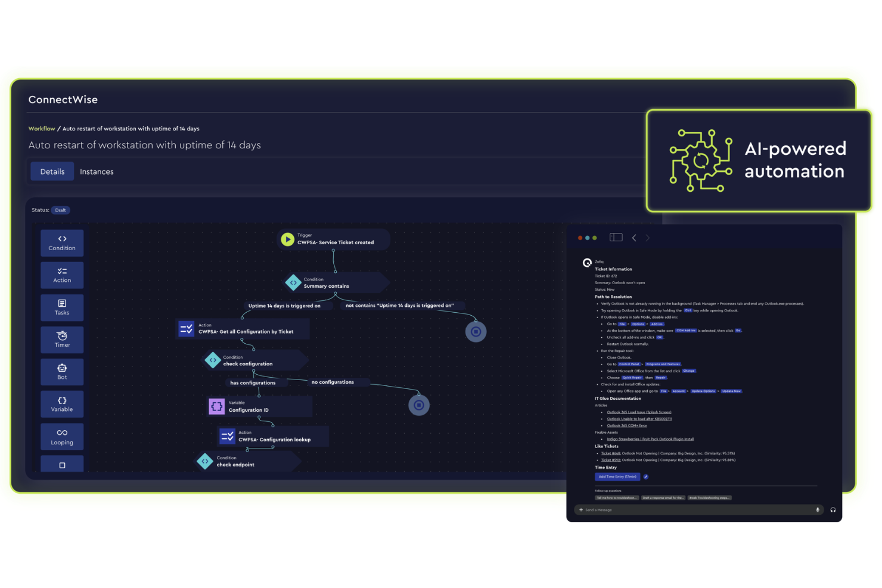Click the headphones icon beside message bar
This screenshot has height=588, width=882.
(833, 510)
